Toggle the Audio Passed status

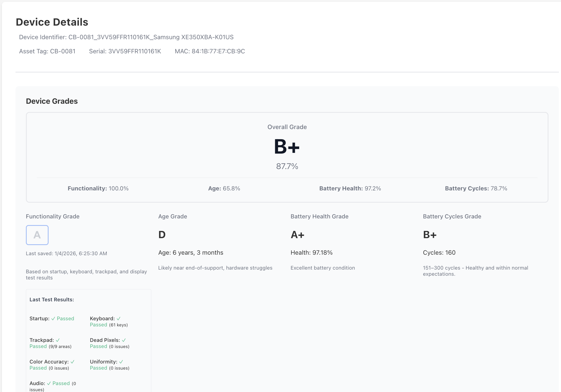click(61, 383)
